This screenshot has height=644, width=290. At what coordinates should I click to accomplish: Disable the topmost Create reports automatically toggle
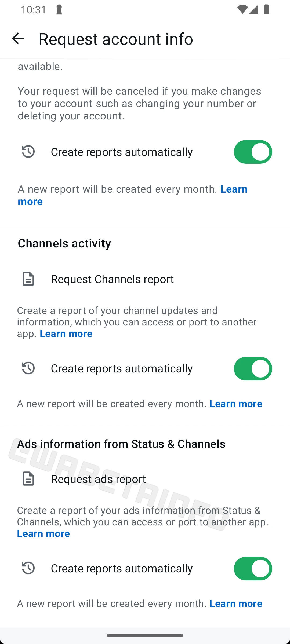point(253,152)
